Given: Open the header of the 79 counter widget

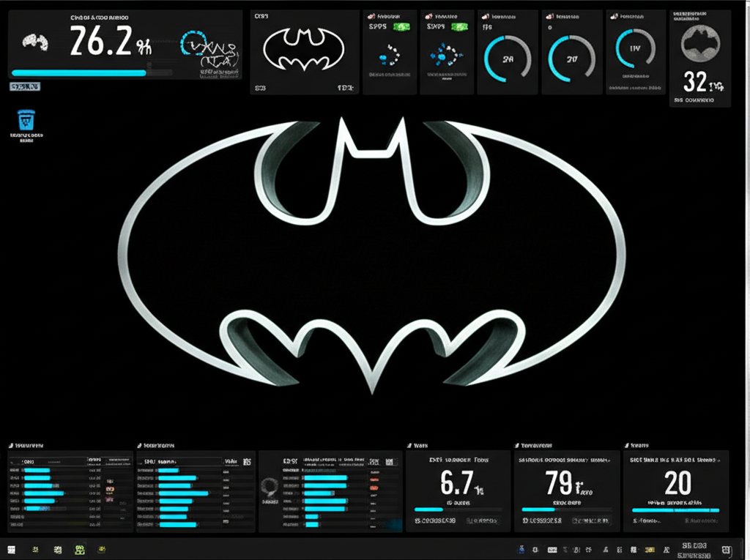Looking at the screenshot, I should 535,444.
